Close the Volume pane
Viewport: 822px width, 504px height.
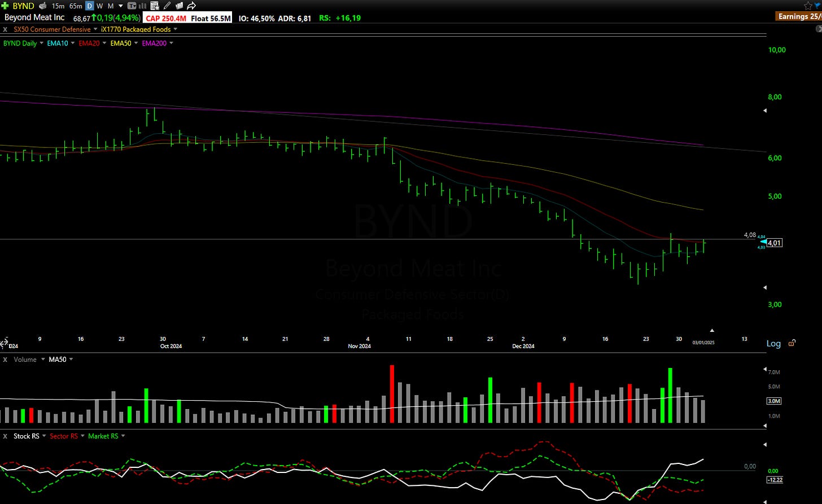[x=5, y=360]
